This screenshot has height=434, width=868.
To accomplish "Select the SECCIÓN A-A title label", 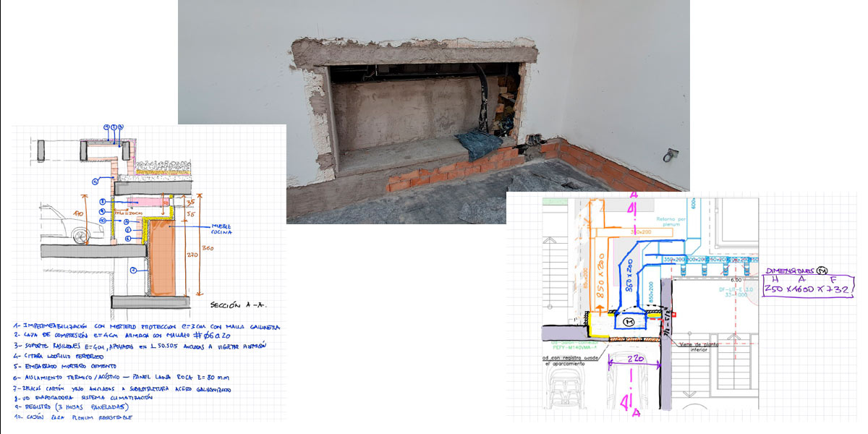I will click(237, 305).
